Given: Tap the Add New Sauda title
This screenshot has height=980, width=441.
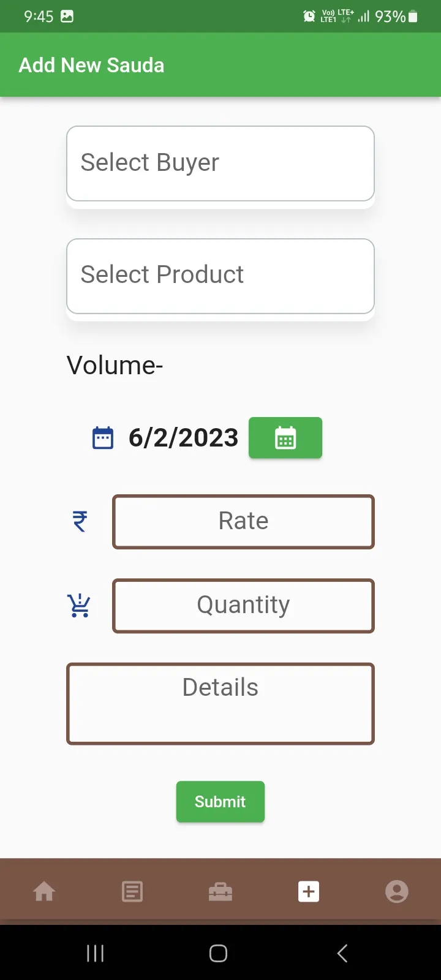Looking at the screenshot, I should point(92,65).
